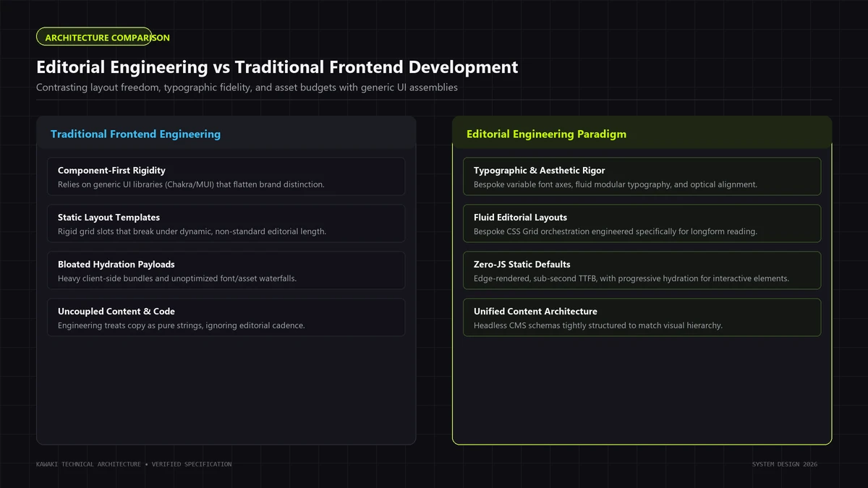This screenshot has width=868, height=488.
Task: Click the 'SYSTEM DESIGN 2026' footer label
Action: (784, 464)
